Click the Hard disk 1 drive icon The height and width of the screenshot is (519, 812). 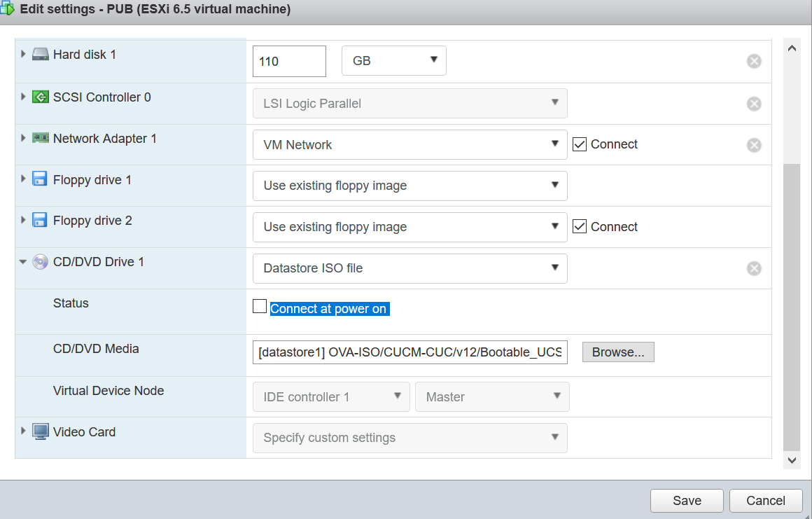coord(41,55)
